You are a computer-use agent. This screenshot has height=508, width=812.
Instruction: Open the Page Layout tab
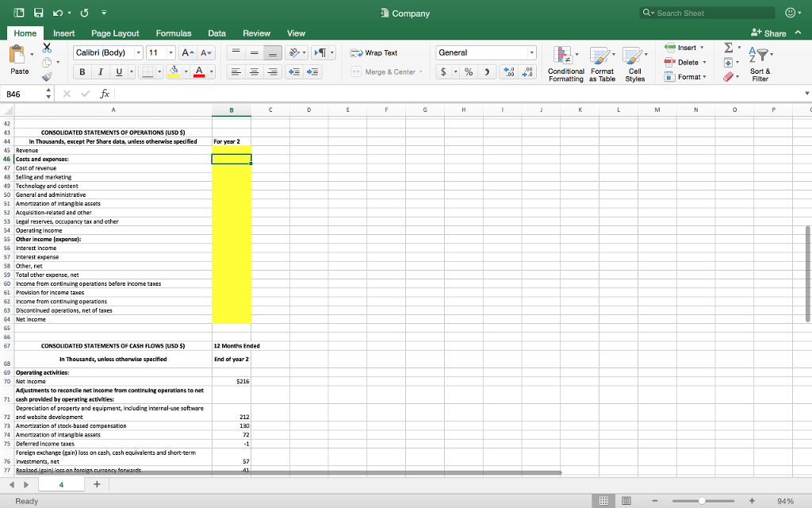click(115, 33)
